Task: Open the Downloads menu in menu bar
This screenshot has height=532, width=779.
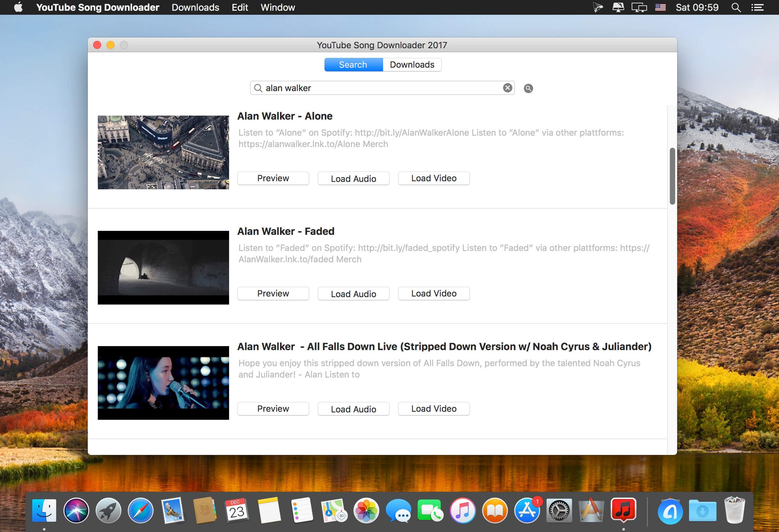Action: coord(196,7)
